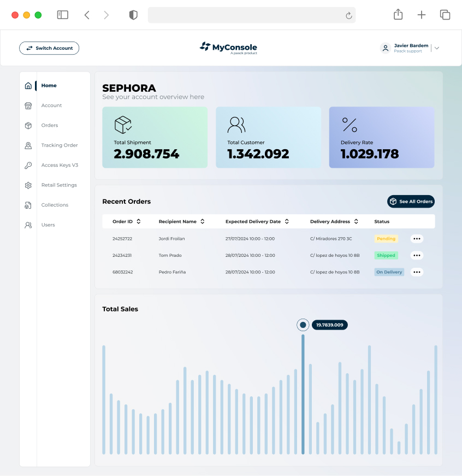Screen dimensions: 462x476
Task: Sort by Expected Delivery Date column
Action: pos(286,221)
